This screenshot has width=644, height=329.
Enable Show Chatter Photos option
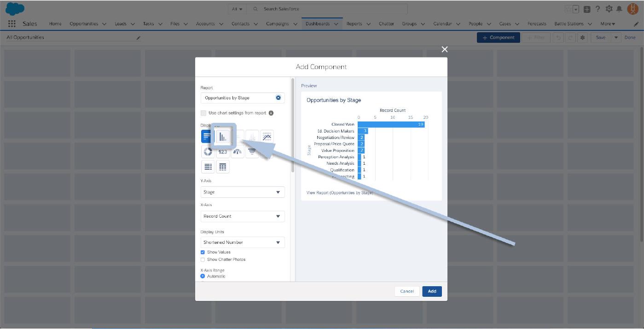coord(203,260)
